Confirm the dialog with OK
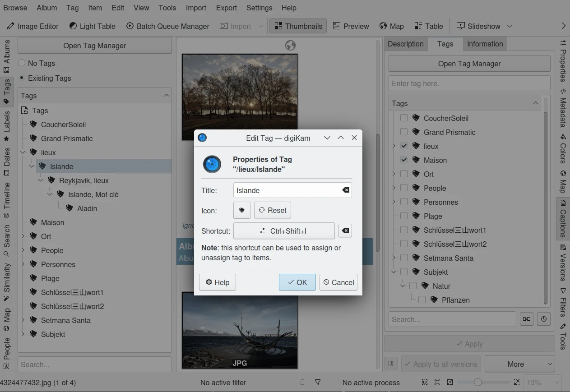Screen dimensions: 570x392 coord(297,282)
